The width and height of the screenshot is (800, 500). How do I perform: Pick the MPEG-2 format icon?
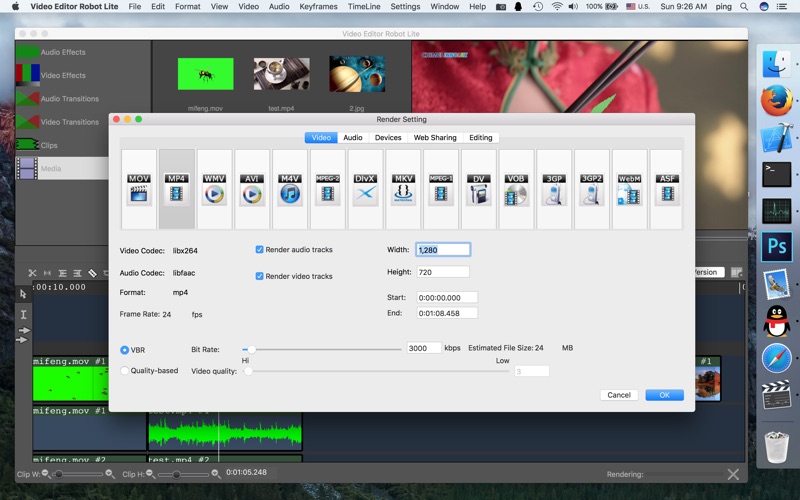328,189
